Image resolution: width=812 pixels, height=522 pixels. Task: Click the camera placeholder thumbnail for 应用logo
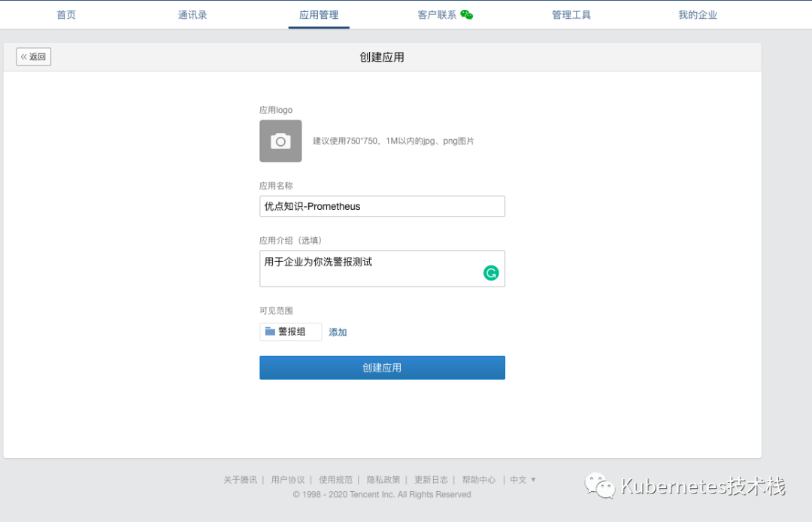click(x=280, y=141)
